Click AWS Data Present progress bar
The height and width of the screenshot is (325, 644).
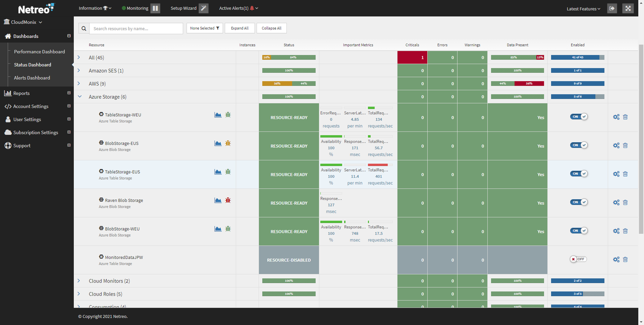517,83
